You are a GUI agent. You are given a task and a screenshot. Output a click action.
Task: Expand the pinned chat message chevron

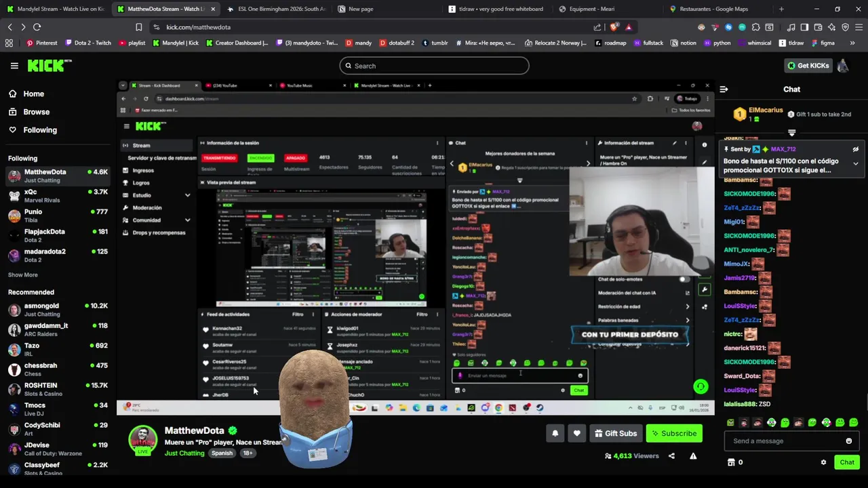point(855,163)
